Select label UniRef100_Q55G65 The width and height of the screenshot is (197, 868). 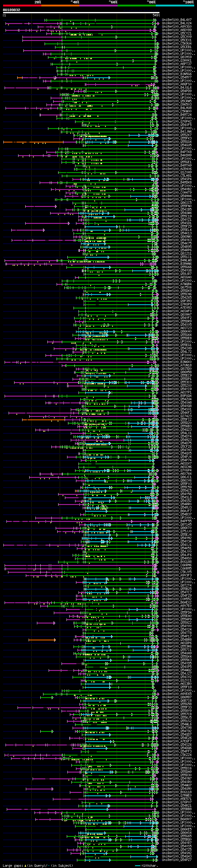(177, 836)
